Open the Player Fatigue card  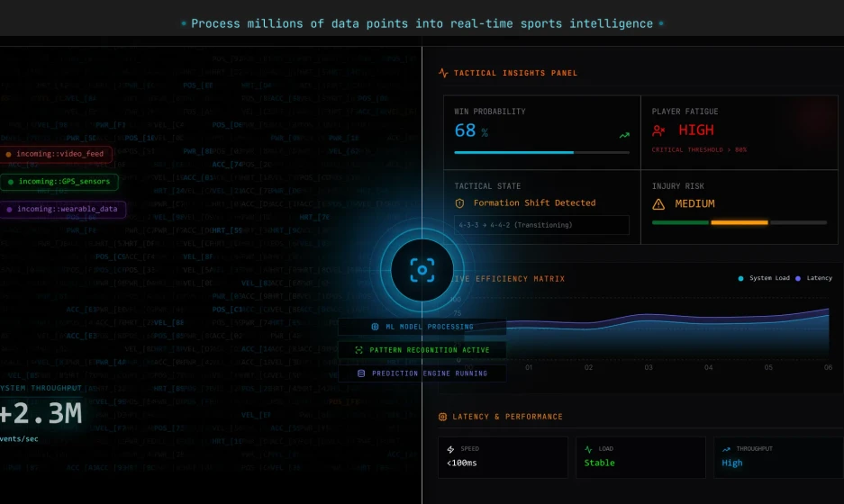coord(740,133)
